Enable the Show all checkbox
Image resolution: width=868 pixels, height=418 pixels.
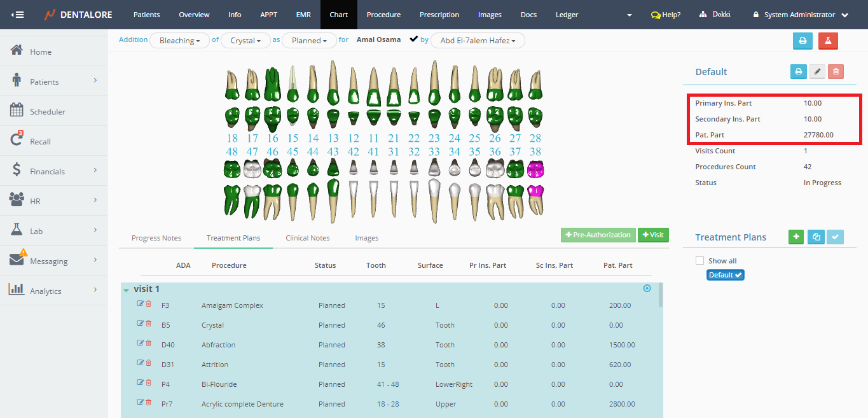tap(700, 261)
